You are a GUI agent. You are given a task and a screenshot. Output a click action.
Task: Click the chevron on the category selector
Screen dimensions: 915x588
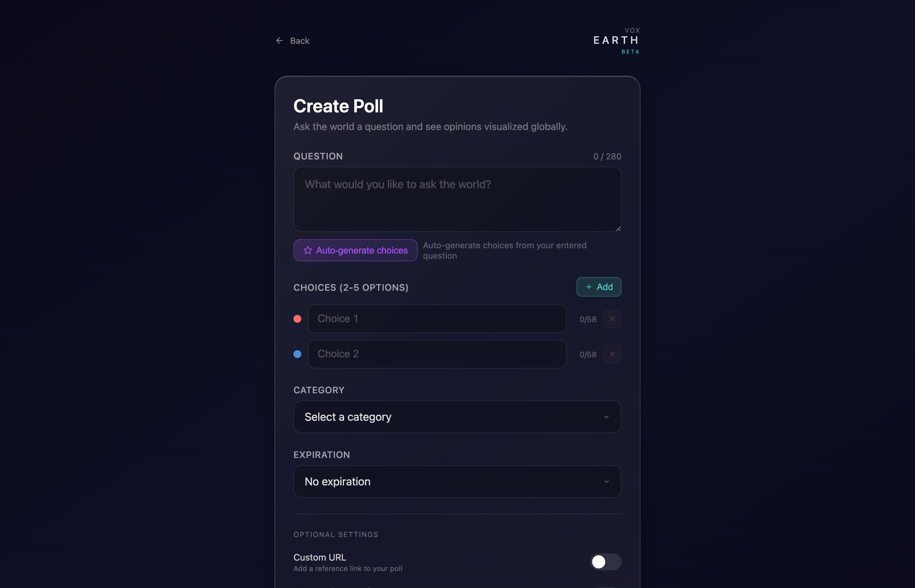(607, 417)
